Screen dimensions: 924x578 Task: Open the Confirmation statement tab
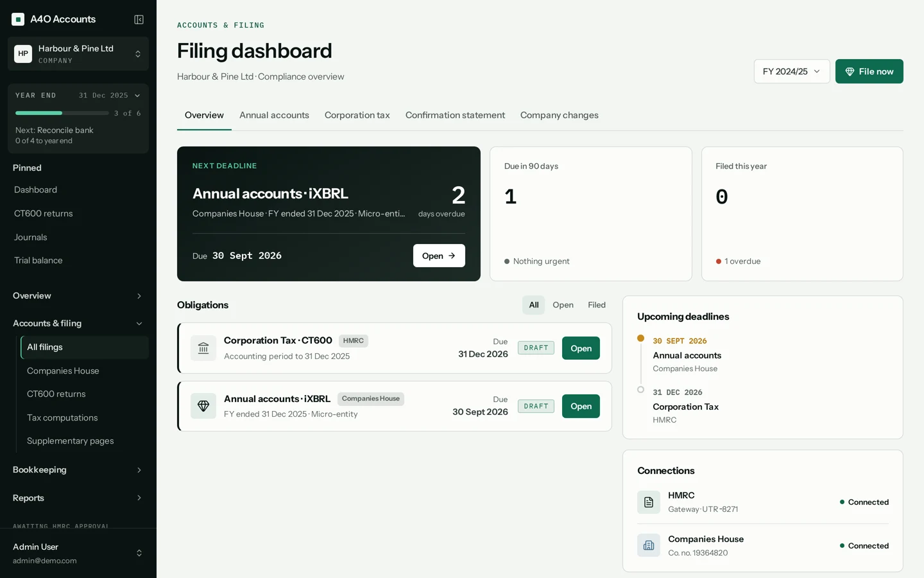click(x=455, y=116)
